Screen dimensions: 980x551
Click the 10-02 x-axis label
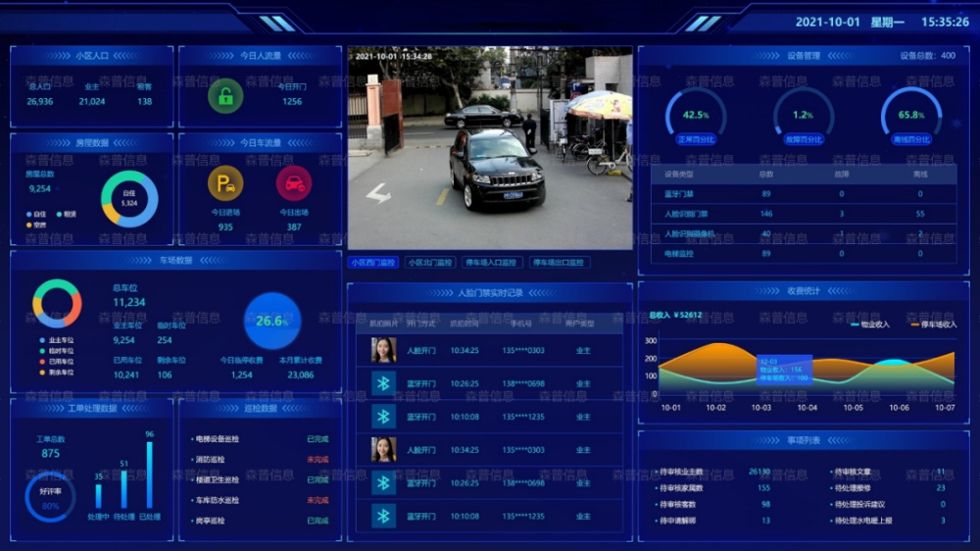point(715,408)
